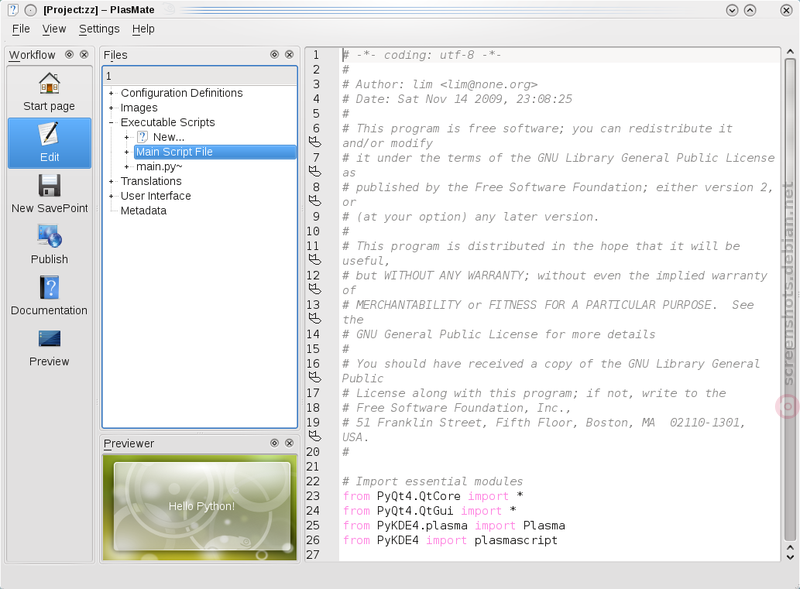This screenshot has width=800, height=589.
Task: Expand the main.py~ tree node
Action: coord(127,167)
